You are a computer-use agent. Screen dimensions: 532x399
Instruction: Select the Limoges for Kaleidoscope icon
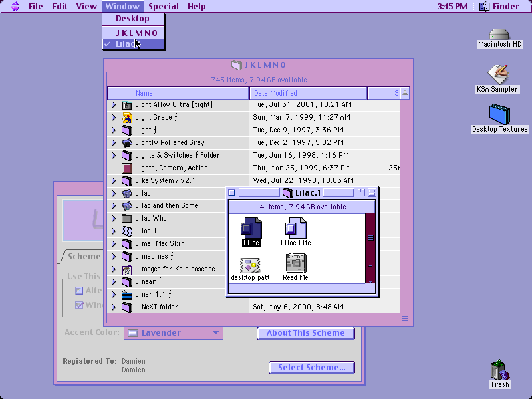pyautogui.click(x=126, y=269)
